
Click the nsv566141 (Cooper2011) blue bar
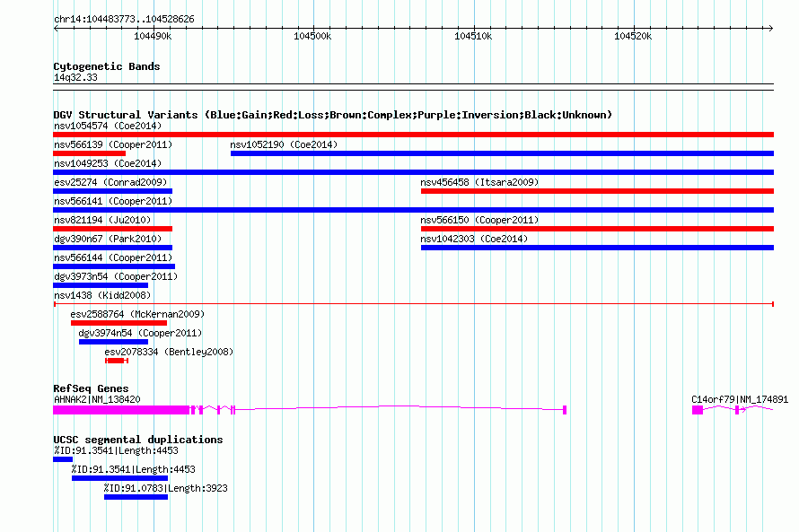413,210
